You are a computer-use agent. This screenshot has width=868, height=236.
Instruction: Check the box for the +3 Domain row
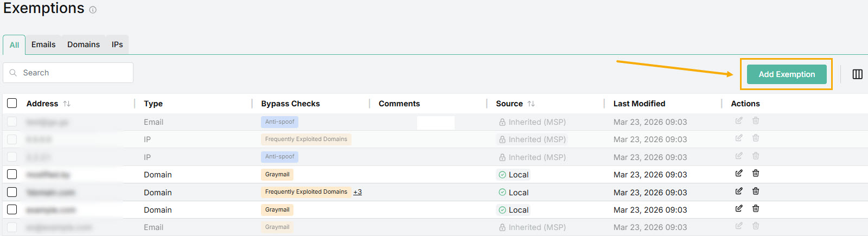point(12,192)
